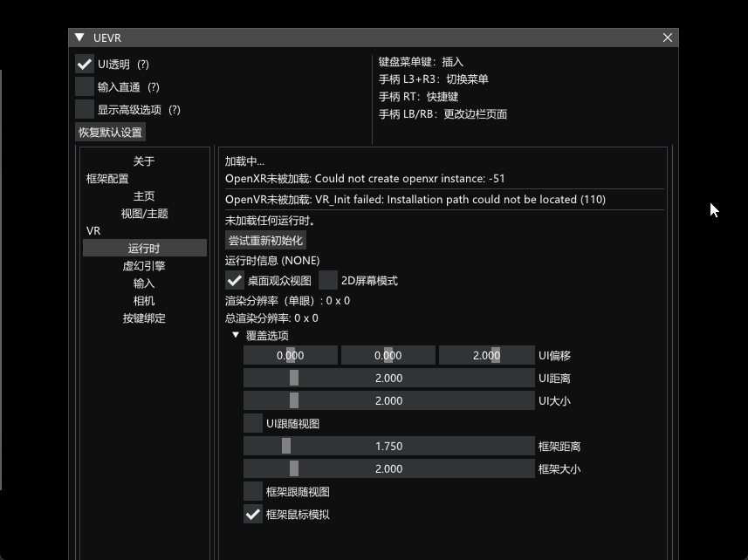This screenshot has height=560, width=748.
Task: Click the 恢复默认设置 button
Action: tap(110, 133)
